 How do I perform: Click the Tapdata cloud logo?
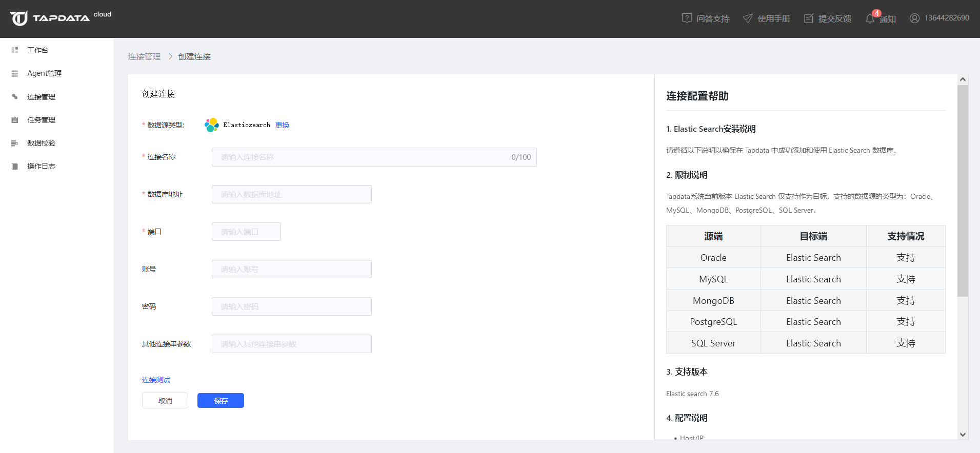(x=60, y=18)
